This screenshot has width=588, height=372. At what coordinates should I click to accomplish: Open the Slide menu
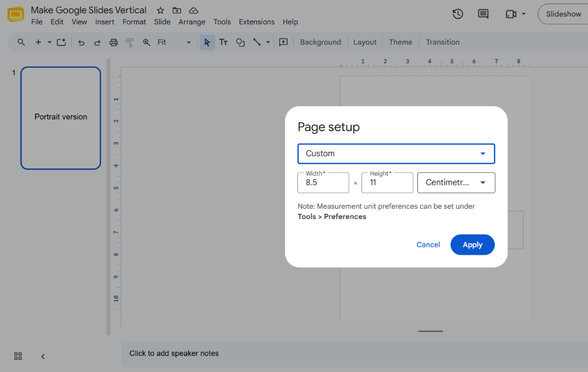click(x=162, y=22)
